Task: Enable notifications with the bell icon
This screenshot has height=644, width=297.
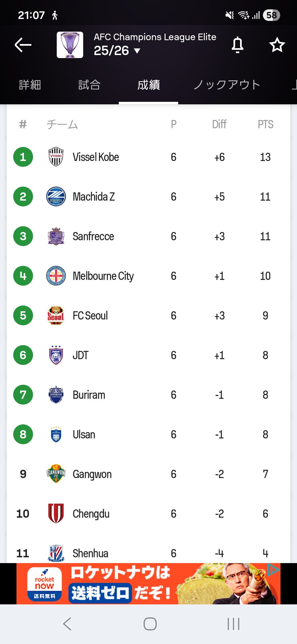Action: [x=238, y=45]
